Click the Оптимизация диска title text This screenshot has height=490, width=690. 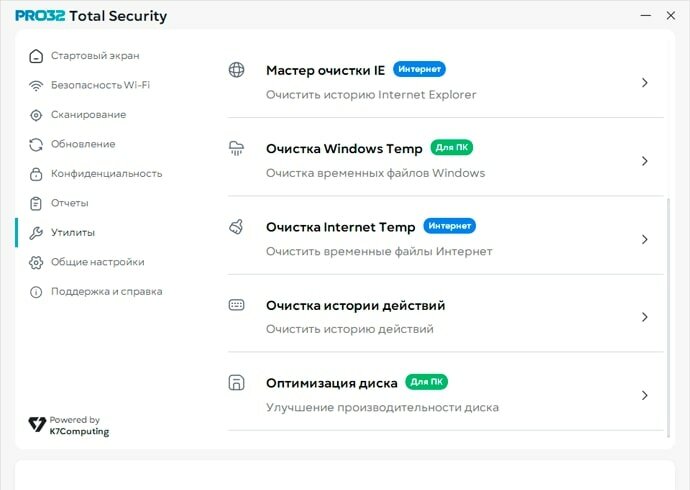click(331, 383)
